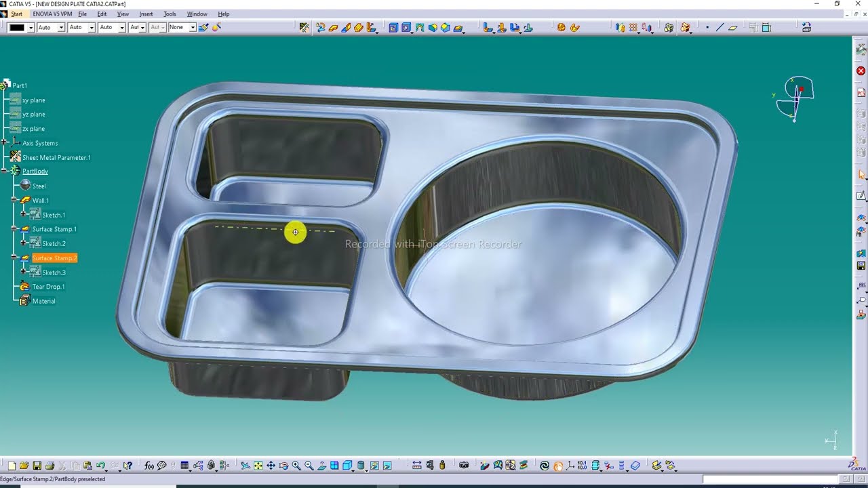868x488 pixels.
Task: Select the zx plane in tree
Action: 33,129
